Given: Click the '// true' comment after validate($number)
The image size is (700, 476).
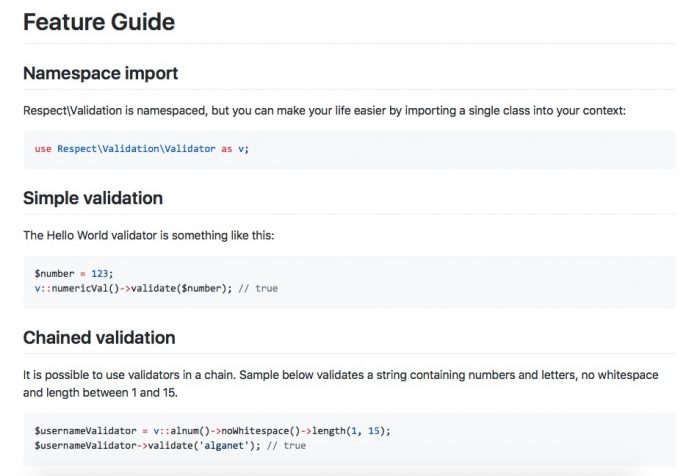Looking at the screenshot, I should (x=258, y=288).
